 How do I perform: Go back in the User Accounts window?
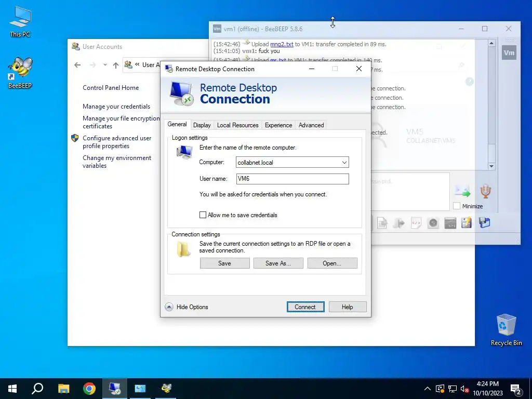[x=77, y=65]
